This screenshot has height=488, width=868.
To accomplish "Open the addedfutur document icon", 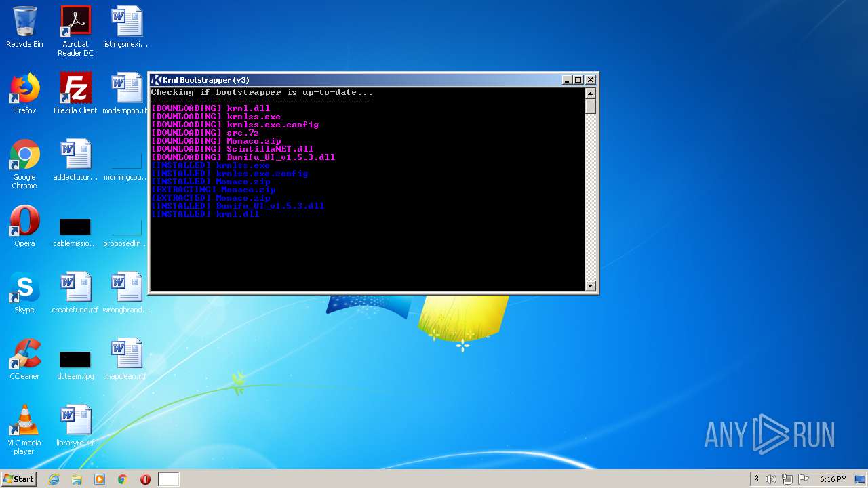I will pos(75,160).
